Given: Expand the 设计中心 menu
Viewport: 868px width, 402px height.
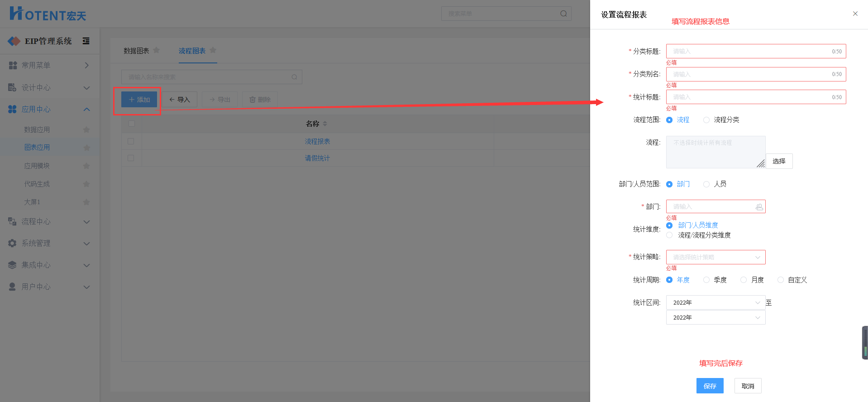Looking at the screenshot, I should point(50,87).
